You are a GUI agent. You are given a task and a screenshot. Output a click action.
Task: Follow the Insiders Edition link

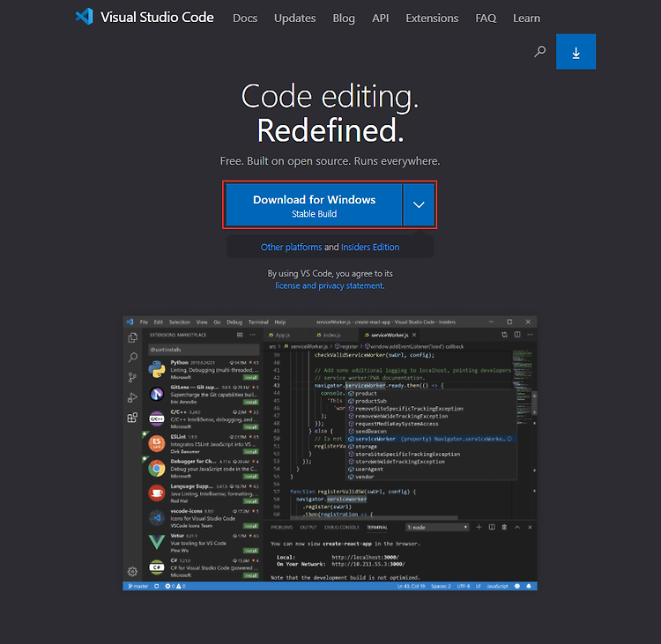(x=370, y=247)
